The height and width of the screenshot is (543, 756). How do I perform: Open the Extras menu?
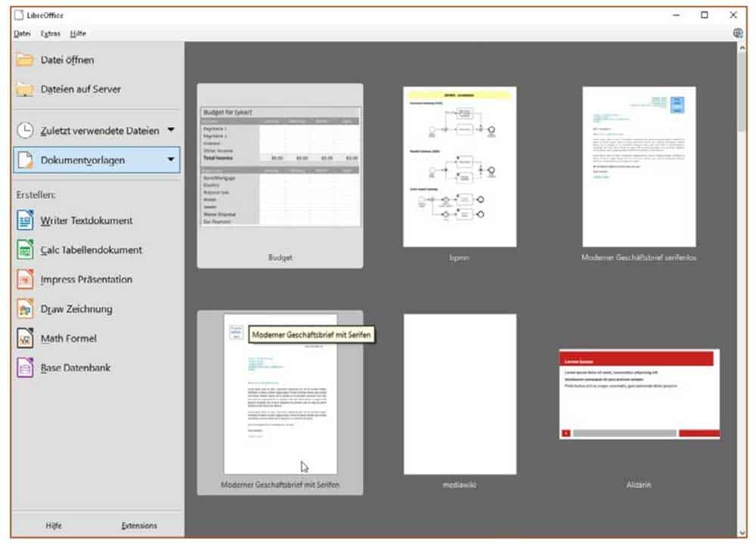[x=50, y=33]
